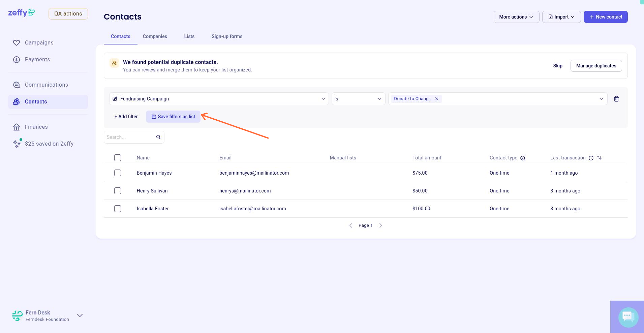Open $25 saved on Zeffy item
The height and width of the screenshot is (333, 644).
point(48,144)
